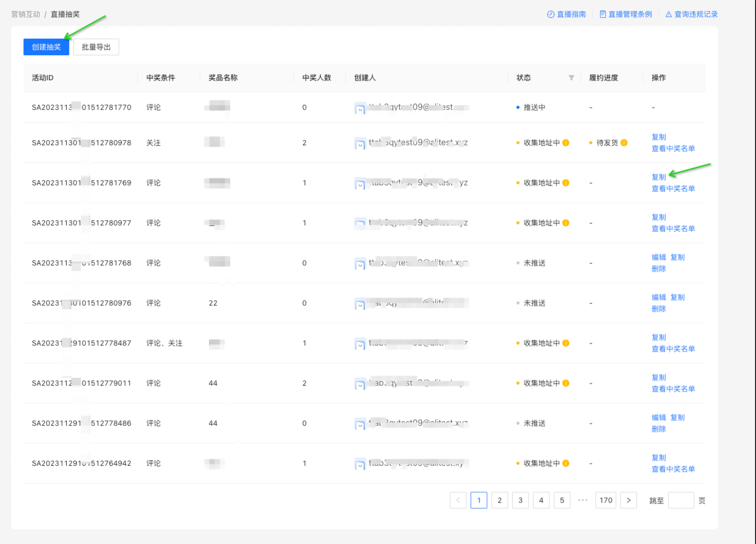Click the 批量导出 button
The height and width of the screenshot is (544, 756).
(96, 47)
